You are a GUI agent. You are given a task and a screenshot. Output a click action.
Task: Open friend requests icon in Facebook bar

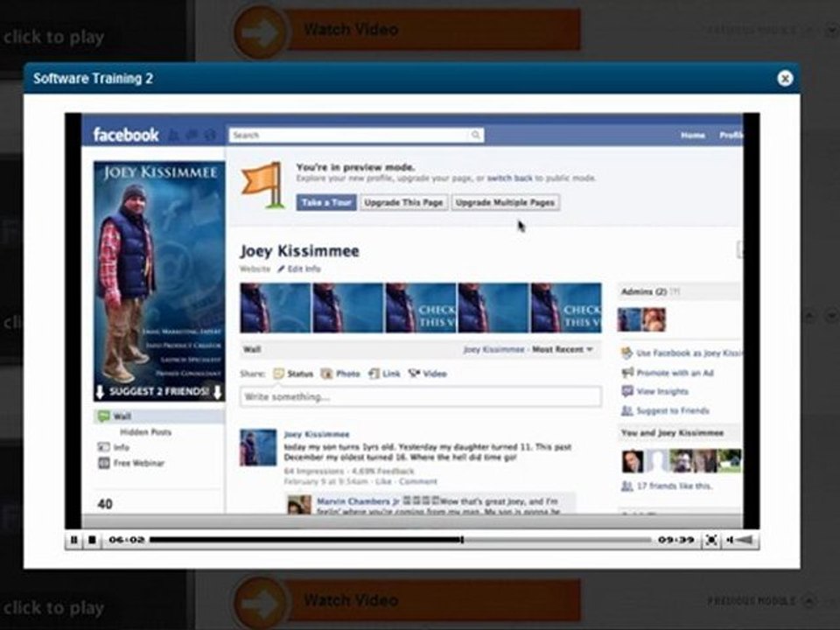174,136
